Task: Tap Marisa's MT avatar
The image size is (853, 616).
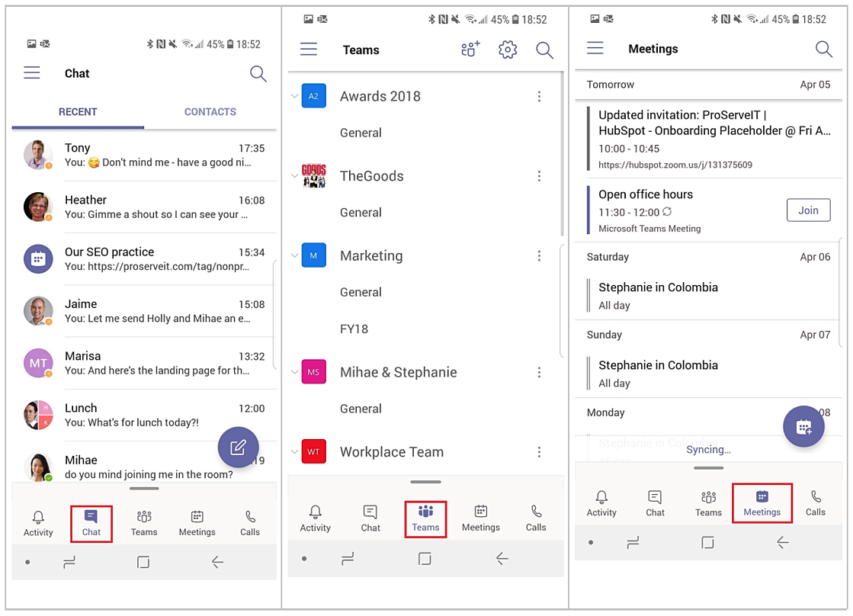Action: [38, 363]
